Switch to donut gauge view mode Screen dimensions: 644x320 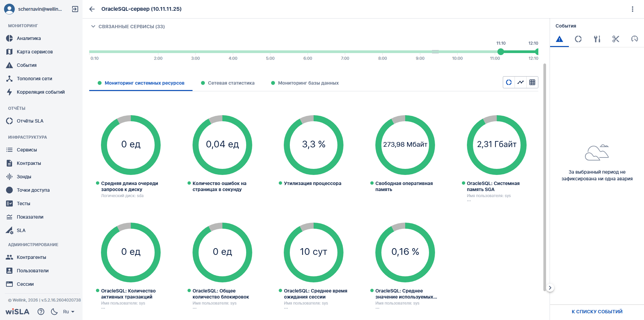[509, 82]
